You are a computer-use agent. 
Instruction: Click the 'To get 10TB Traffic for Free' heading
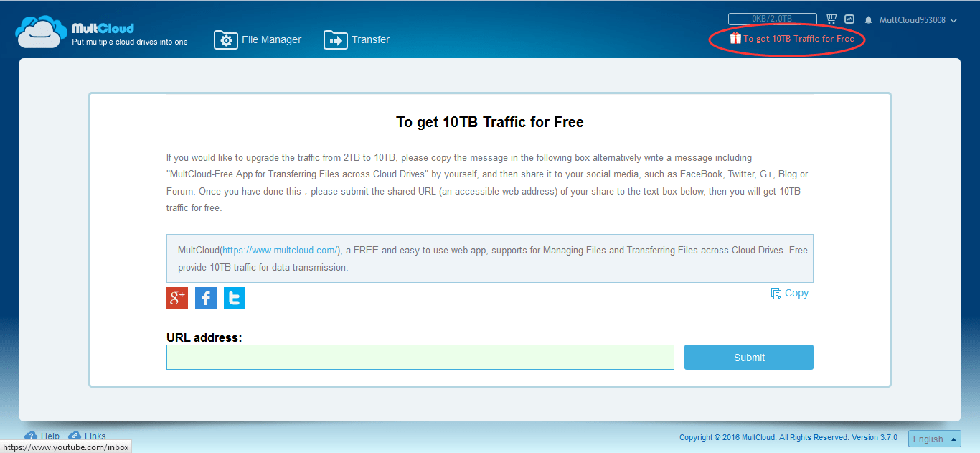pyautogui.click(x=490, y=122)
